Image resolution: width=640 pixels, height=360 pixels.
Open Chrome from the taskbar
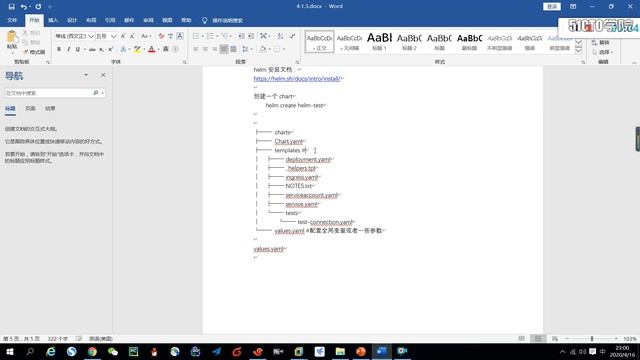[92, 351]
